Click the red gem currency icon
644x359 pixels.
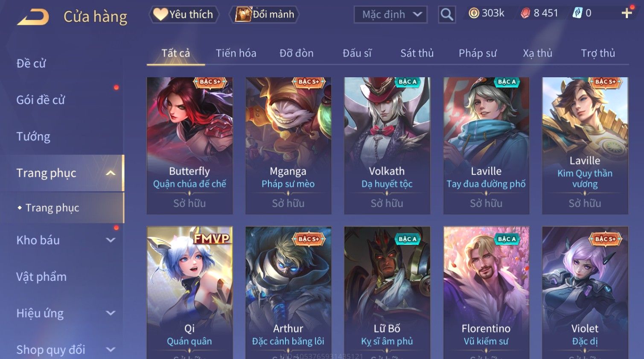coord(525,13)
